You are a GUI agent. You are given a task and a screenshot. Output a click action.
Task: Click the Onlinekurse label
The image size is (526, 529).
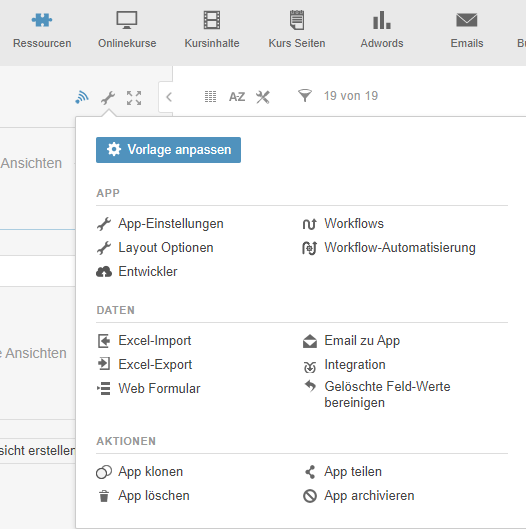coord(127,43)
